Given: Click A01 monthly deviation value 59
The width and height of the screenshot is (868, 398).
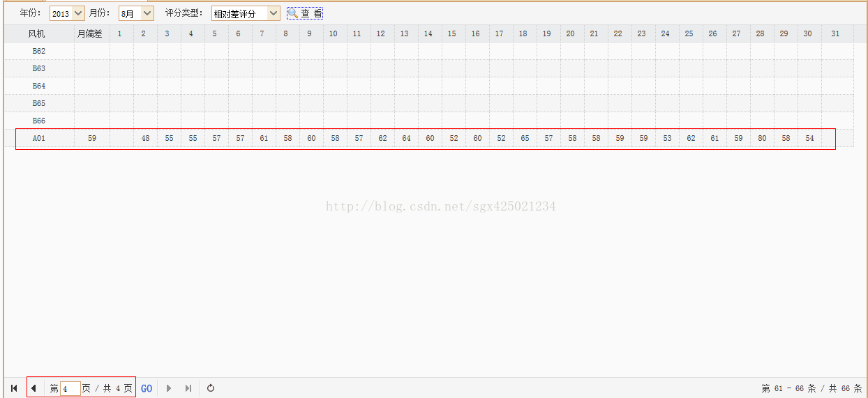Looking at the screenshot, I should (92, 138).
